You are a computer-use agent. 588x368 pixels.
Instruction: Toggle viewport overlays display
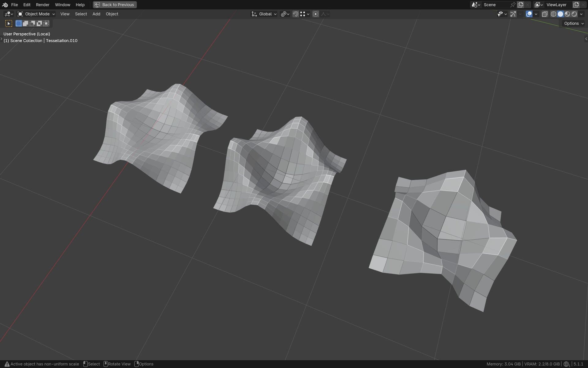click(529, 14)
